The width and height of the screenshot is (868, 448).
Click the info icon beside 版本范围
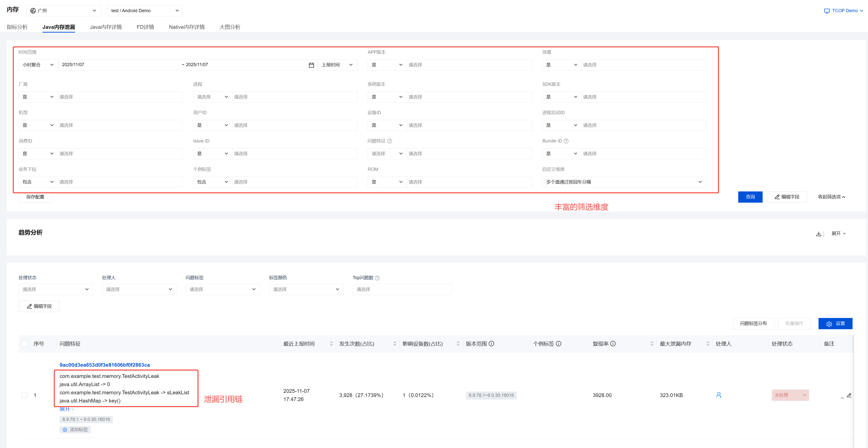pos(491,344)
